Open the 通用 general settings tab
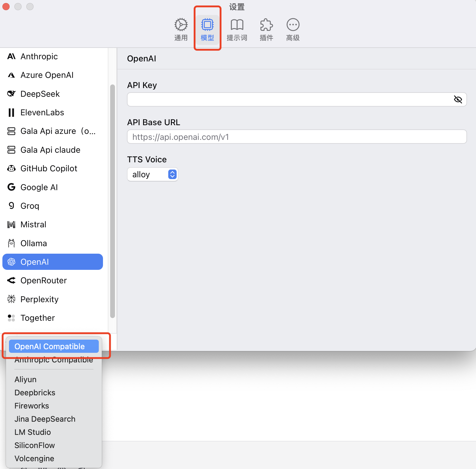The width and height of the screenshot is (476, 469). pos(181,29)
